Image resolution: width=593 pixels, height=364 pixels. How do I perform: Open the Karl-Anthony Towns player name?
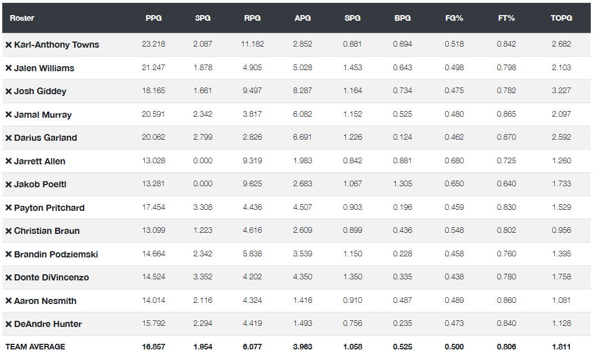(56, 45)
